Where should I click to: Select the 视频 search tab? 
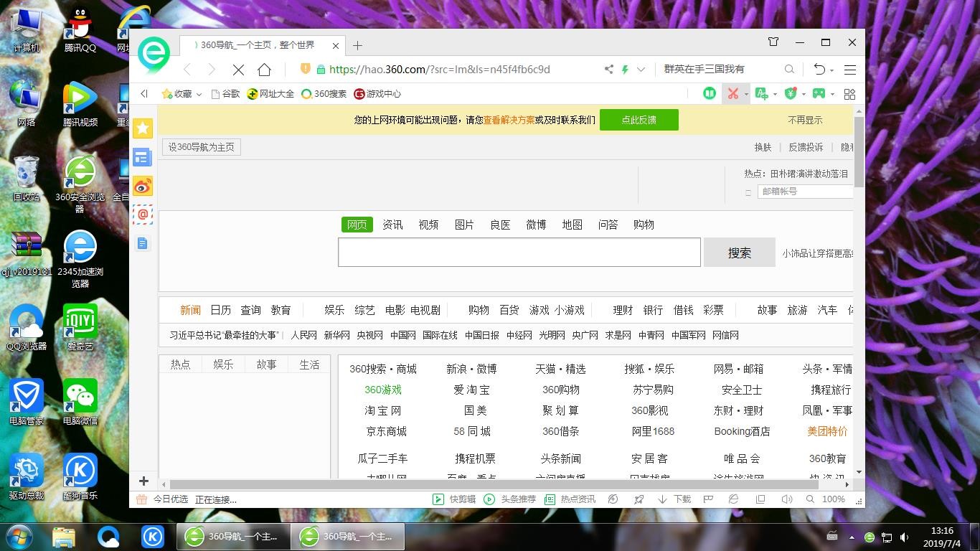tap(428, 225)
